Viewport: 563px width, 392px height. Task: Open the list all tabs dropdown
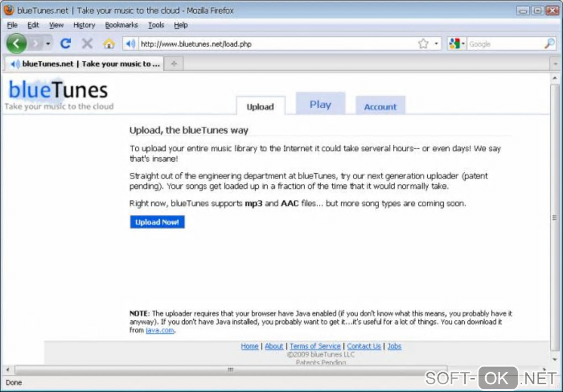(x=555, y=64)
